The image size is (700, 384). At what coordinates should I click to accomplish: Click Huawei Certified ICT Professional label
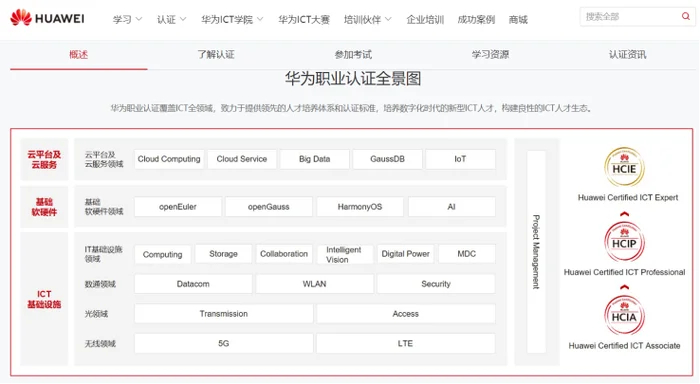pyautogui.click(x=624, y=272)
